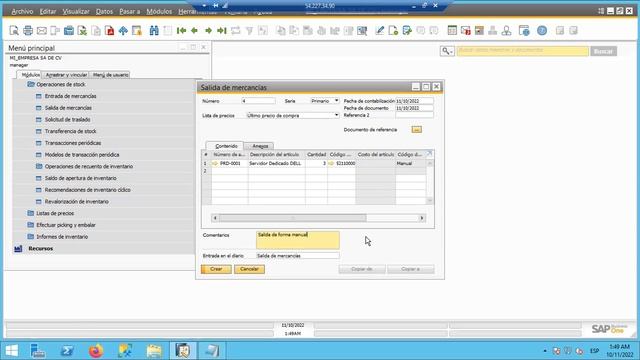Click the magnifier grid toolbar icon
This screenshot has height=360, width=640.
click(362, 31)
